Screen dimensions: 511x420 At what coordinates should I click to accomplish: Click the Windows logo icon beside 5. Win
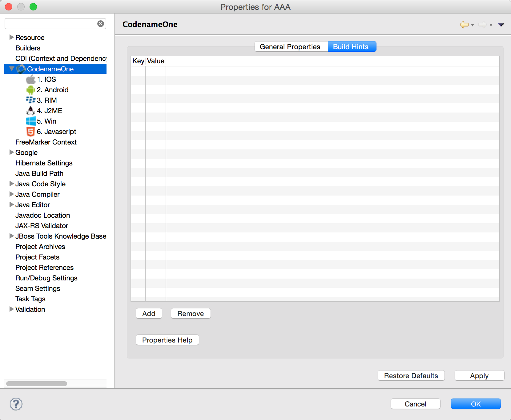pyautogui.click(x=30, y=121)
